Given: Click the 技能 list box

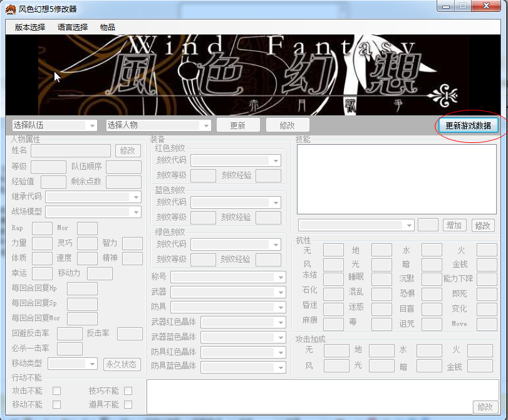Looking at the screenshot, I should coord(397,179).
